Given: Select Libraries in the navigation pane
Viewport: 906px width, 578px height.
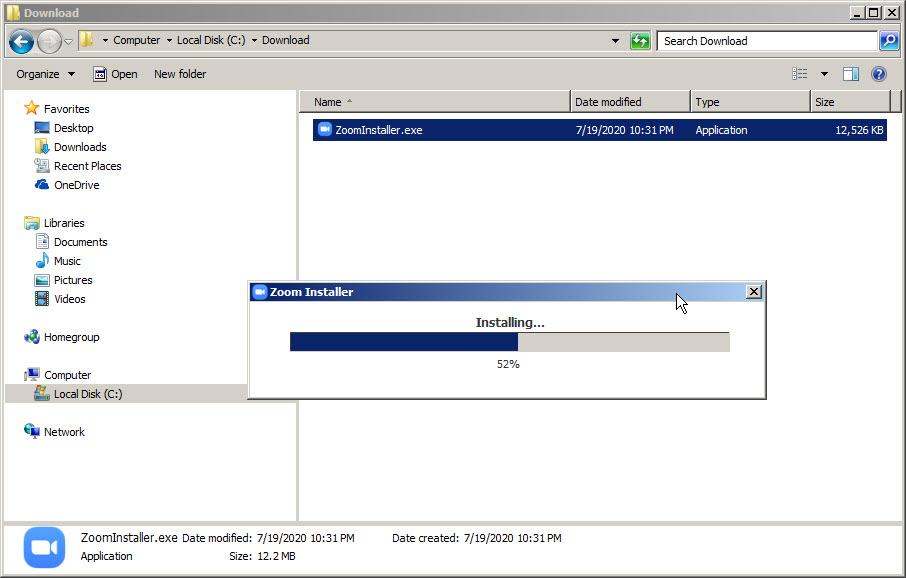Looking at the screenshot, I should tap(64, 223).
